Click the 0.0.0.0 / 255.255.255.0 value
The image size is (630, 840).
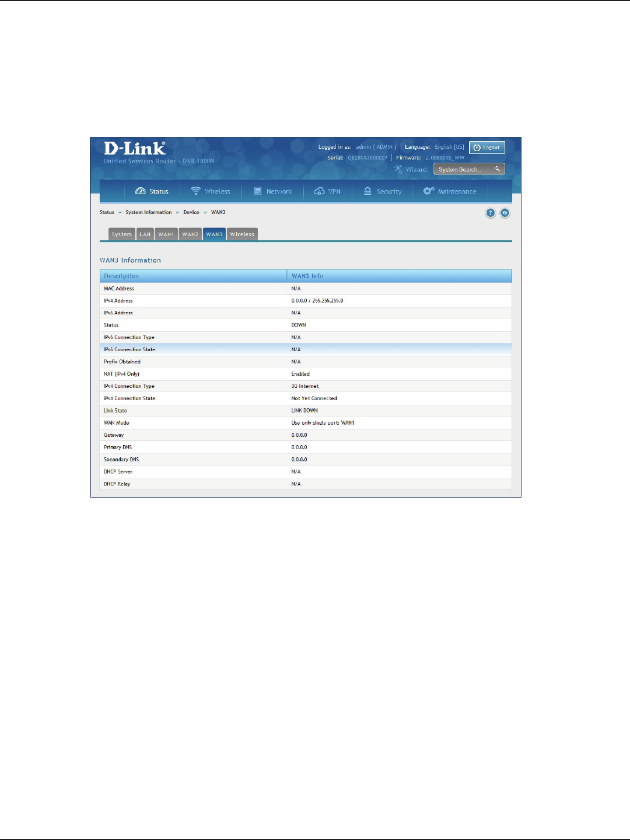click(317, 301)
